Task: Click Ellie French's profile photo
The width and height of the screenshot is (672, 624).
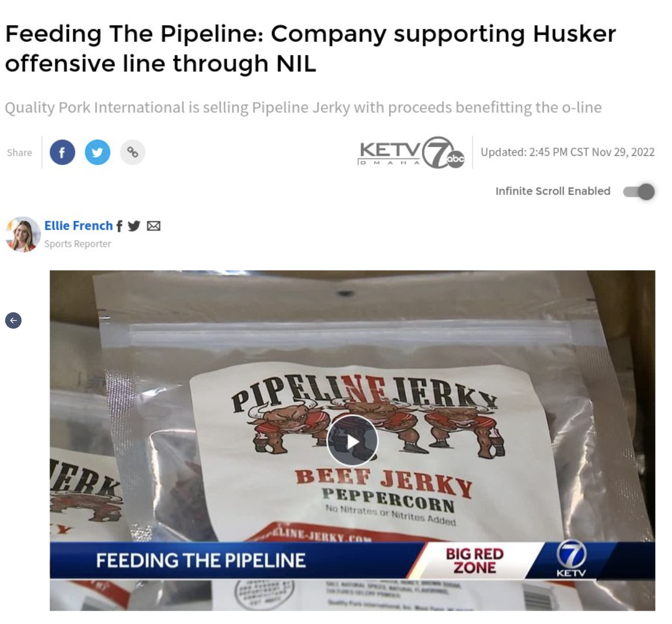Action: pos(23,234)
